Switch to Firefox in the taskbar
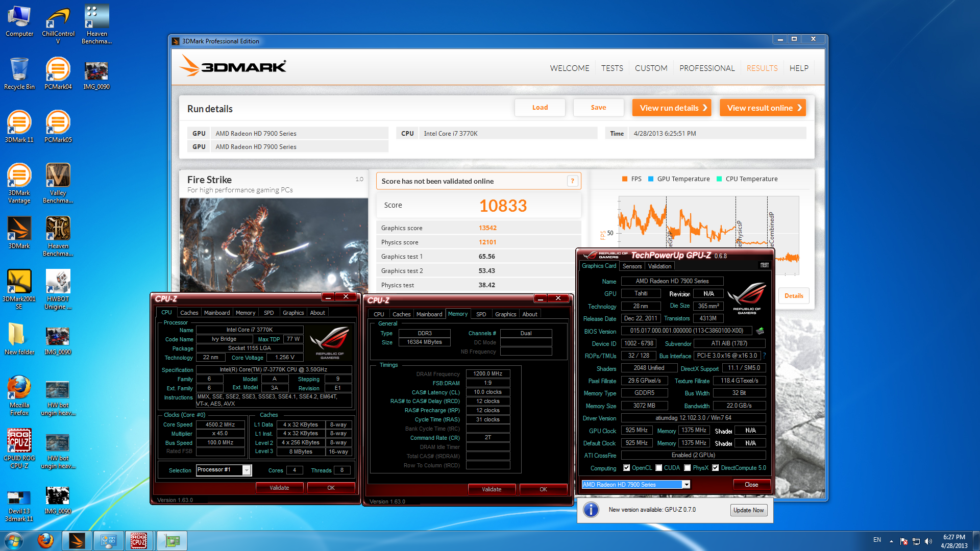The height and width of the screenshot is (551, 980). click(45, 541)
